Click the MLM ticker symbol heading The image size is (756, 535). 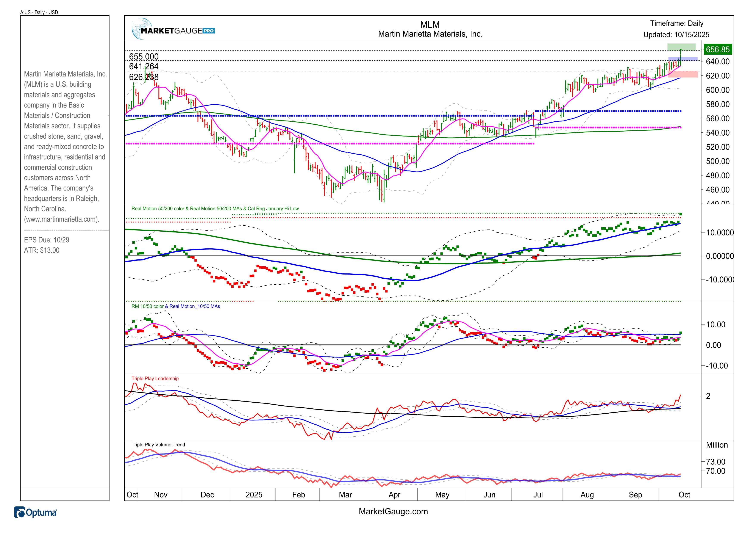(x=430, y=24)
